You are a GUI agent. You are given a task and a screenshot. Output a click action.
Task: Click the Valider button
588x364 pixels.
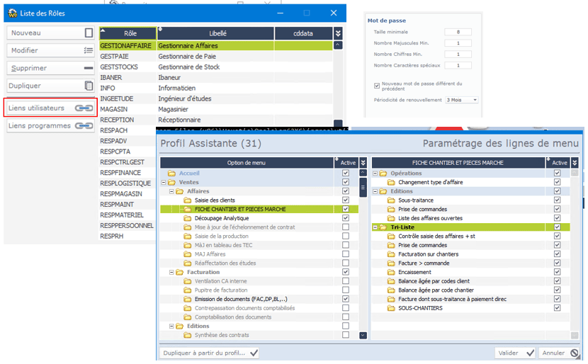click(x=515, y=353)
